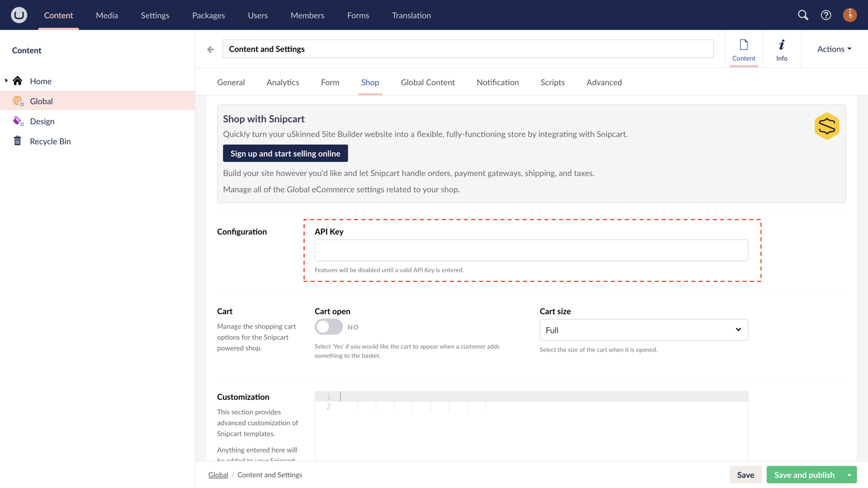The width and height of the screenshot is (868, 488).
Task: Open the Actions dropdown
Action: [x=833, y=49]
